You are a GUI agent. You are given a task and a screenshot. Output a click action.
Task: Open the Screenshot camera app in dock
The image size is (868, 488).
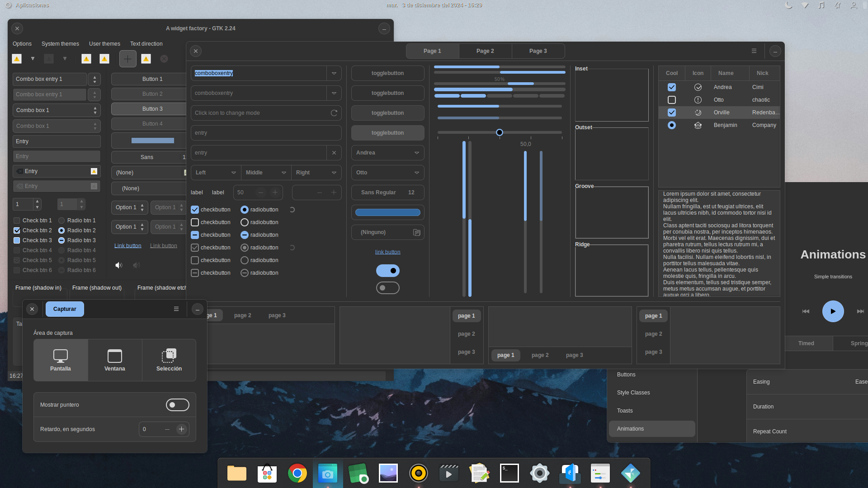pos(328,473)
